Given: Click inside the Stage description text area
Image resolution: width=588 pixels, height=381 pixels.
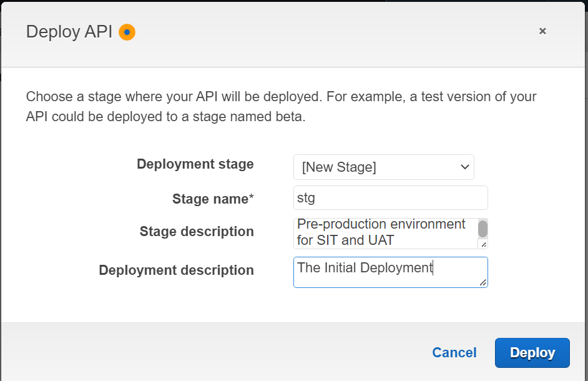Looking at the screenshot, I should (384, 232).
